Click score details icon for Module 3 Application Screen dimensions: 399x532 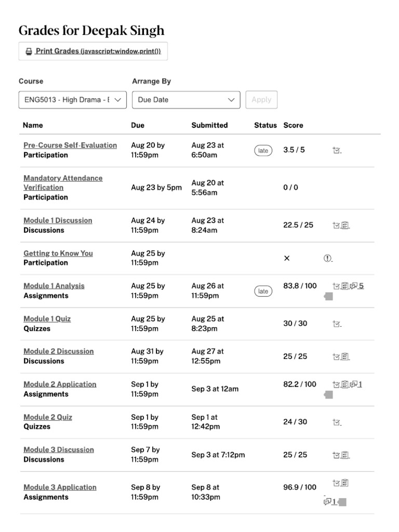click(x=336, y=483)
